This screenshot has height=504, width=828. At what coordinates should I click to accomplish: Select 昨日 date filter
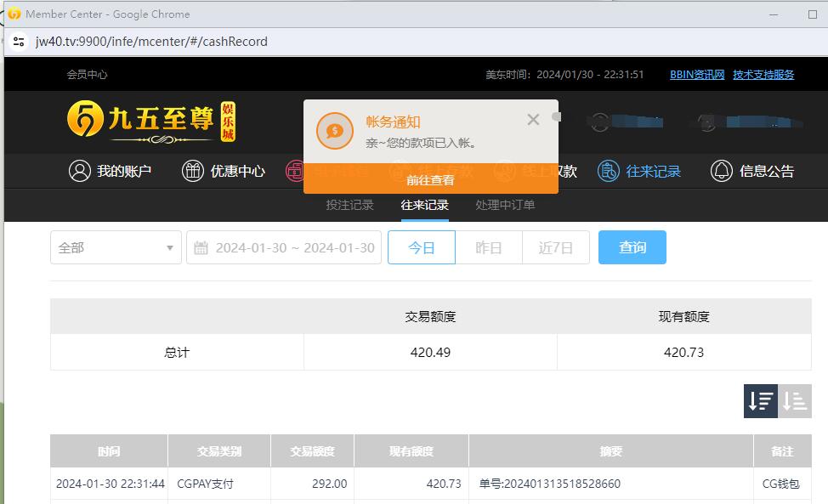pos(489,247)
